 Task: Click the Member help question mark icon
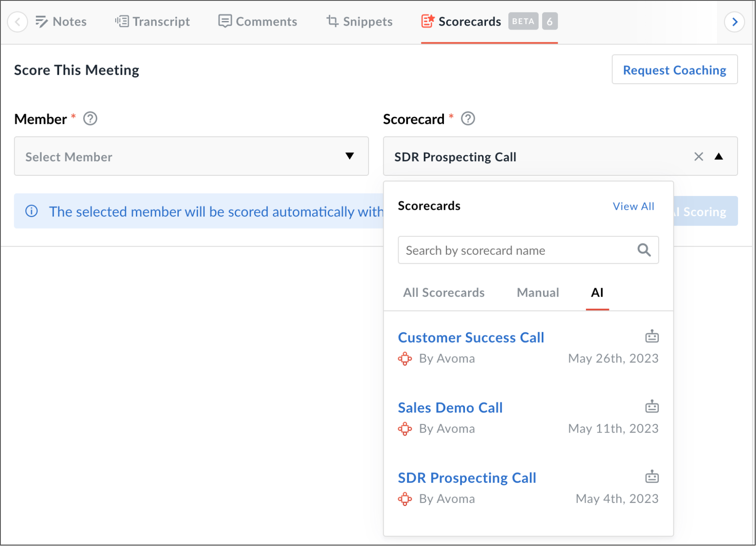coord(90,119)
